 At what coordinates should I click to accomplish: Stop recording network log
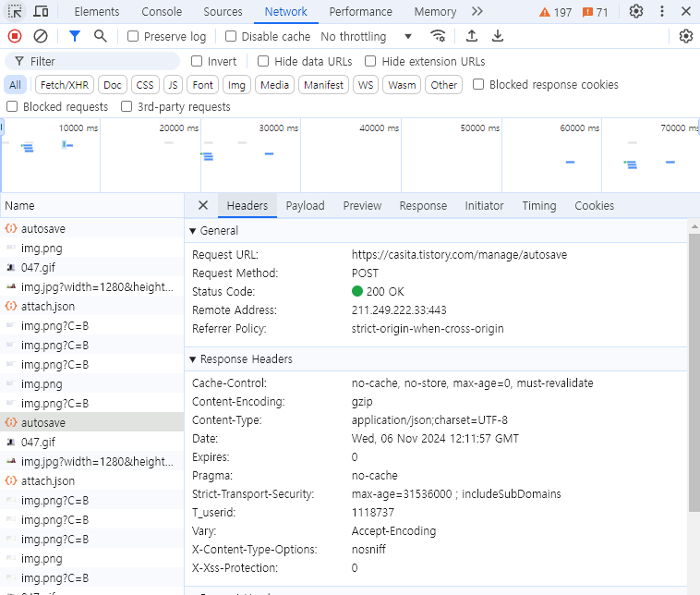pyautogui.click(x=15, y=36)
